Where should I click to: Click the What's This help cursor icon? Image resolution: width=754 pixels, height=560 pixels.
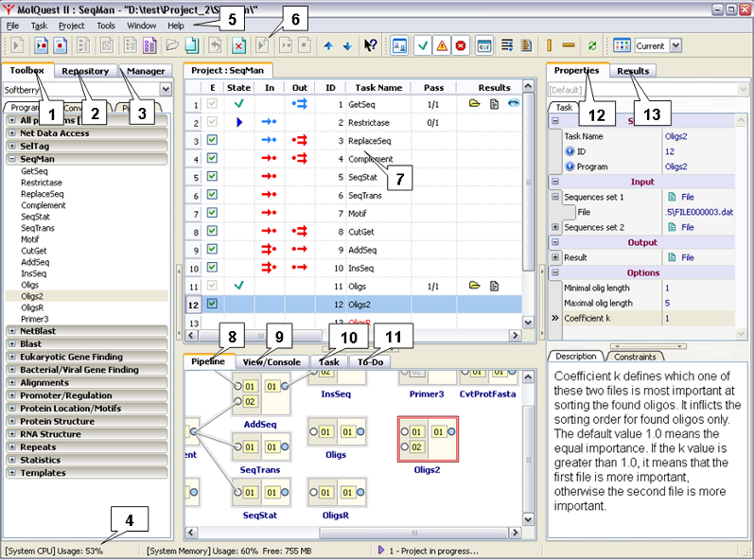click(x=370, y=45)
